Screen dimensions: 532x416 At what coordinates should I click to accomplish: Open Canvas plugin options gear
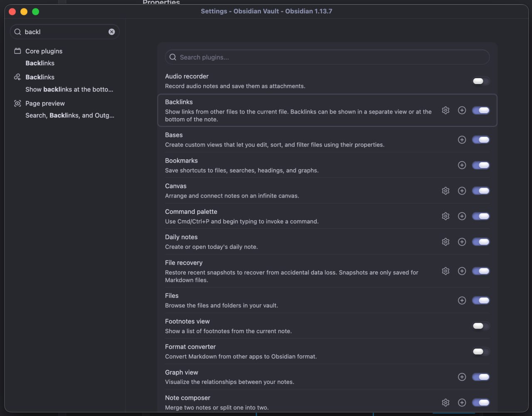click(x=446, y=191)
